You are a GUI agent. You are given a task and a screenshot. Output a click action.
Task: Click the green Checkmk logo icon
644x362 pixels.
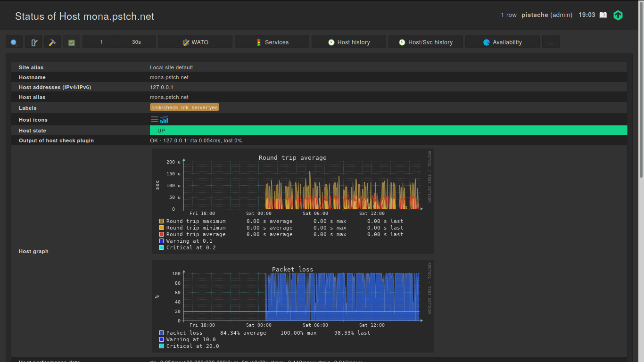[x=618, y=15]
